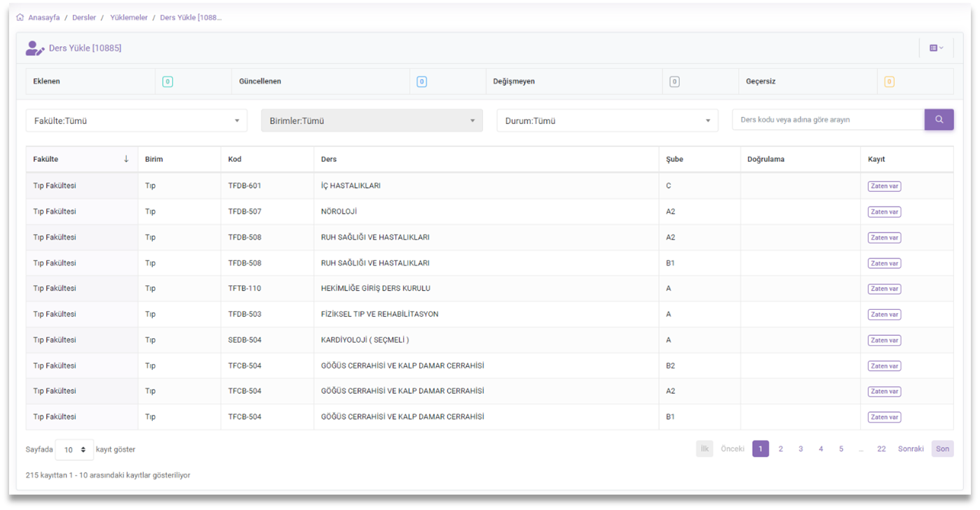The width and height of the screenshot is (980, 510).
Task: Open the table view options icon
Action: point(936,48)
